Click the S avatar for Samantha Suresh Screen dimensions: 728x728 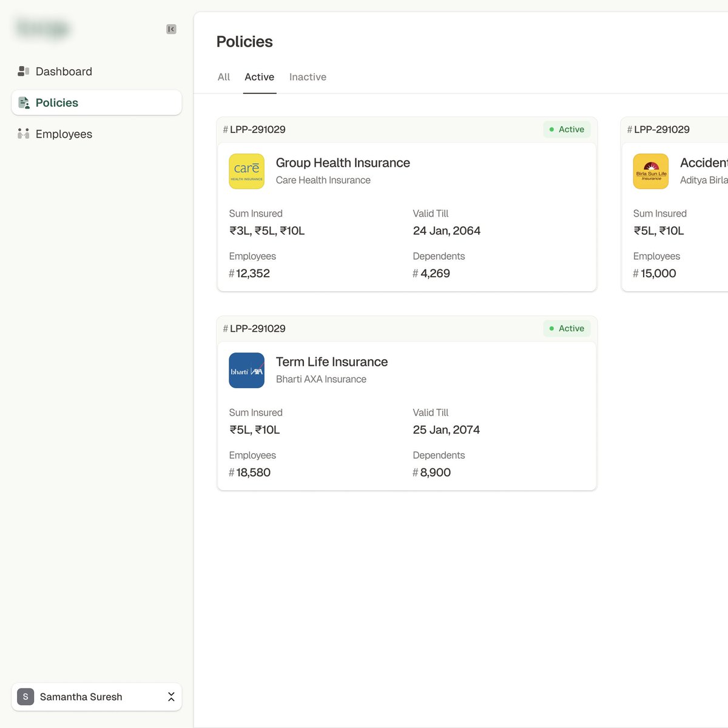click(25, 696)
